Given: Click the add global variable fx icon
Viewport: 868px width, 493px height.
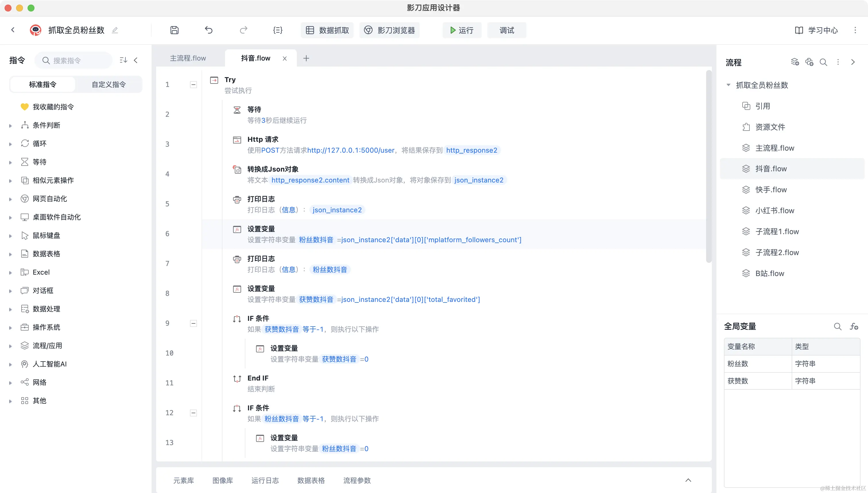Looking at the screenshot, I should [854, 326].
